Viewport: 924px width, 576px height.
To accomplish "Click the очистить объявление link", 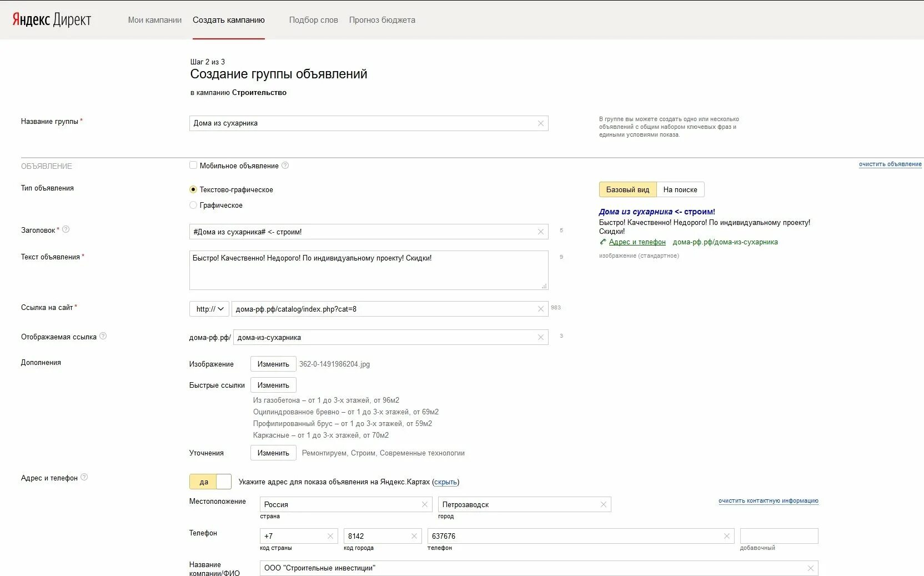I will tap(890, 164).
